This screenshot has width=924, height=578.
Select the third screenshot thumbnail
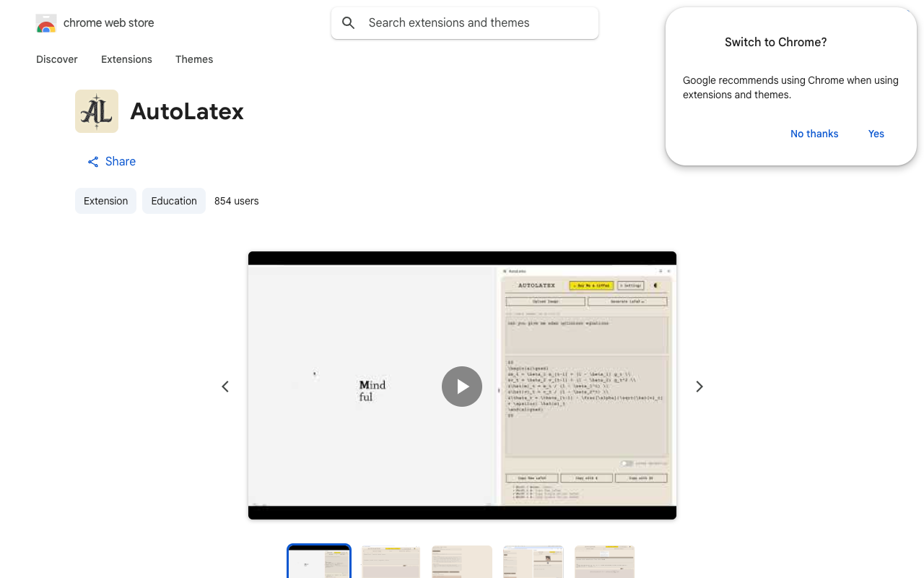click(462, 561)
